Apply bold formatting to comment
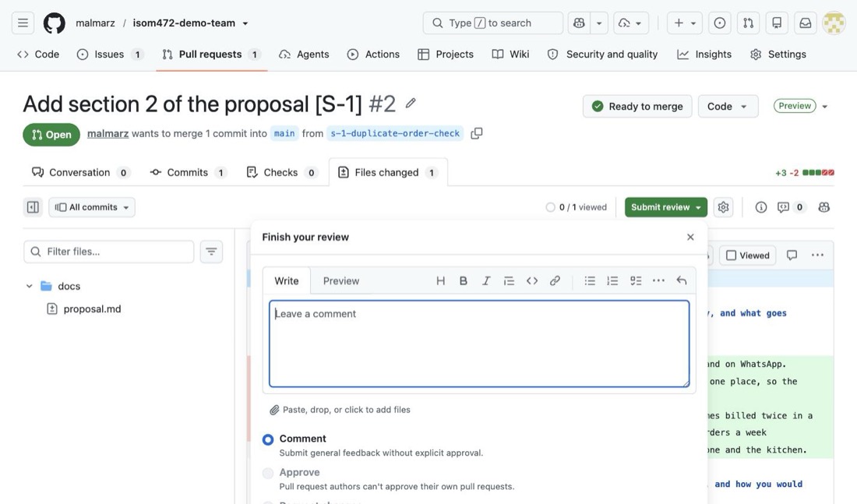Image resolution: width=857 pixels, height=504 pixels. (464, 281)
